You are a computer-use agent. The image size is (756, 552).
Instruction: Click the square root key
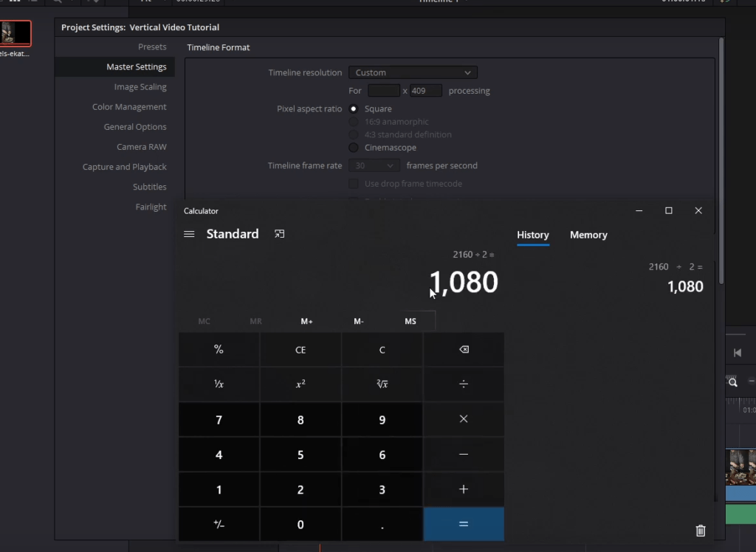tap(382, 384)
